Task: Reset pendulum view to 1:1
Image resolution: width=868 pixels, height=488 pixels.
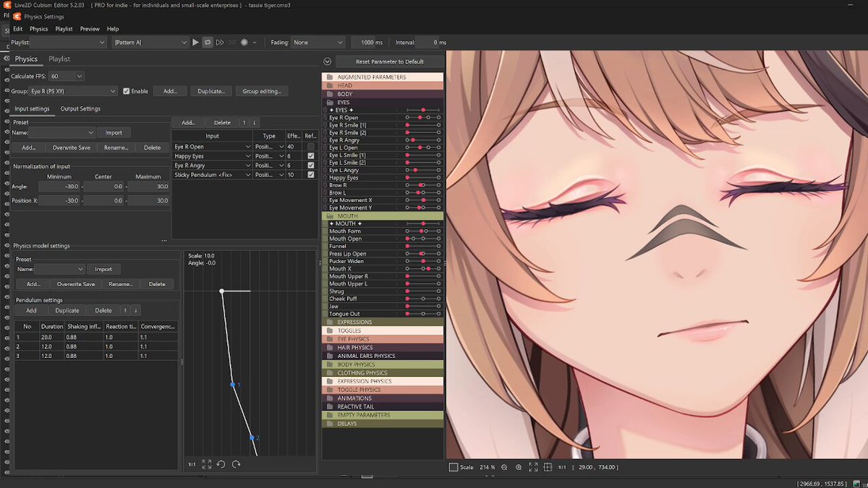Action: click(x=192, y=464)
